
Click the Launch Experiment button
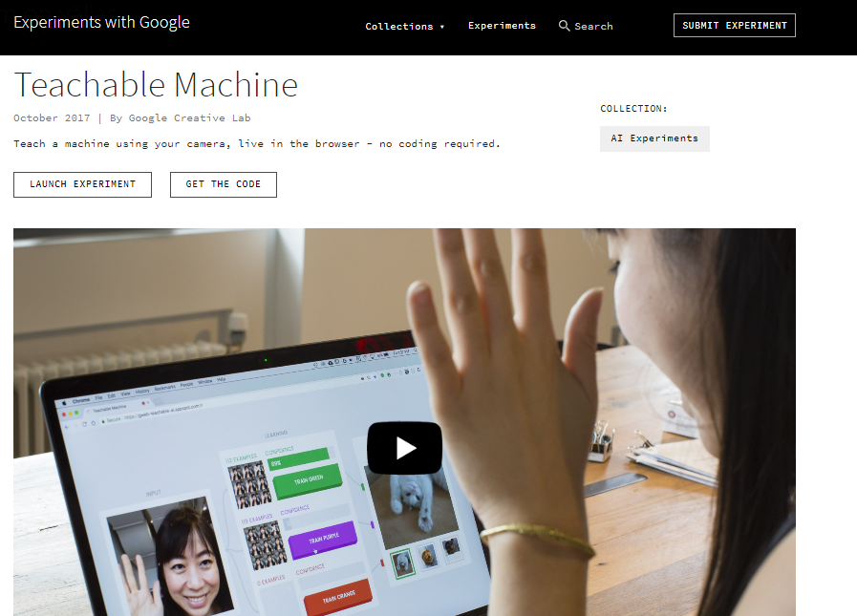[82, 184]
